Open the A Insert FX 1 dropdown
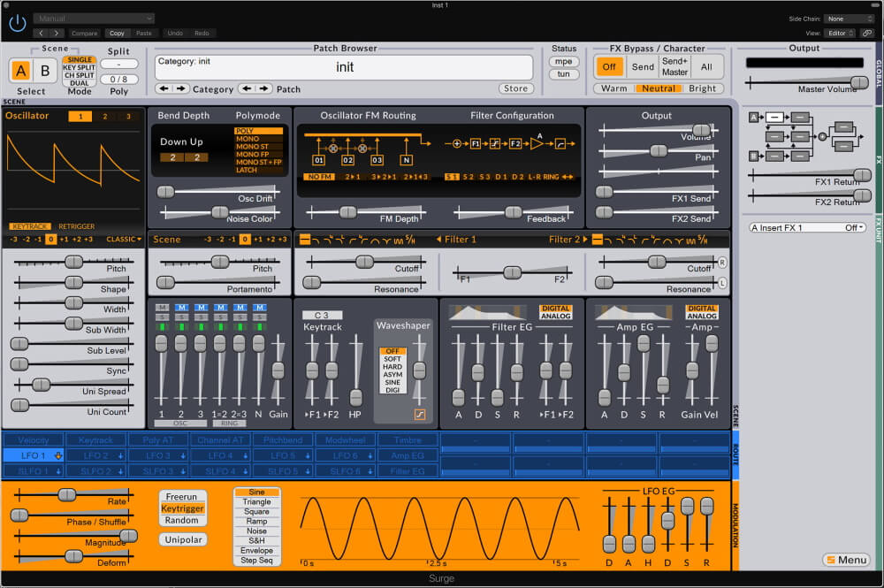The width and height of the screenshot is (884, 588). (x=808, y=227)
